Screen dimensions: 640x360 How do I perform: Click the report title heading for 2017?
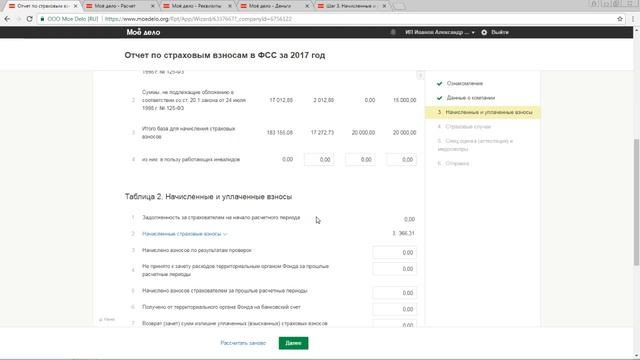click(225, 55)
